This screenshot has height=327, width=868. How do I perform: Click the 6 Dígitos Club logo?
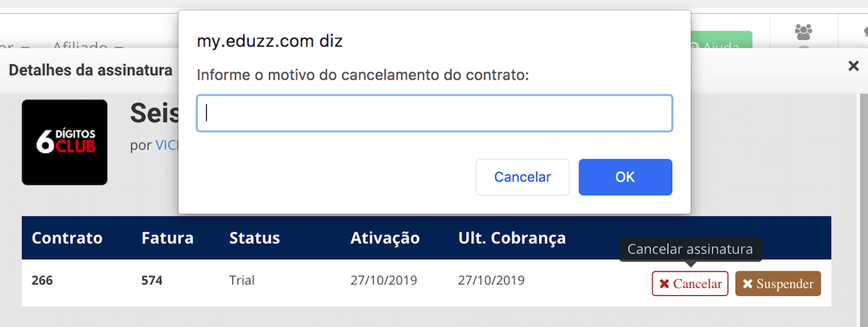click(x=64, y=142)
